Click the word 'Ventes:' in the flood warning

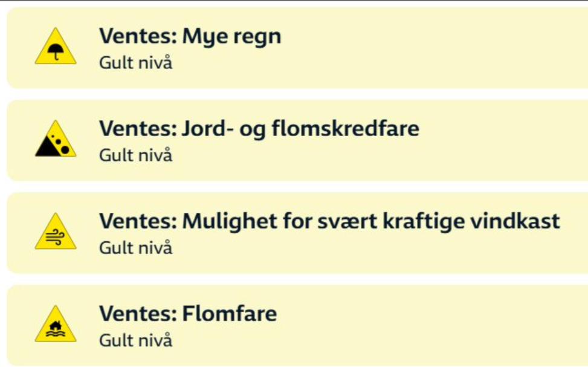[x=138, y=314]
